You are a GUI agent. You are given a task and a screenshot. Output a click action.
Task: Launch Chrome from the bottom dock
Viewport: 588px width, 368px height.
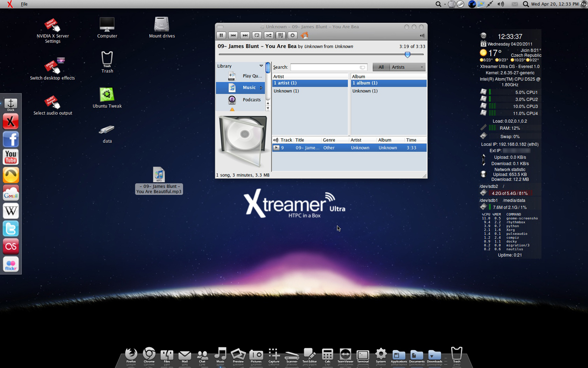point(149,355)
